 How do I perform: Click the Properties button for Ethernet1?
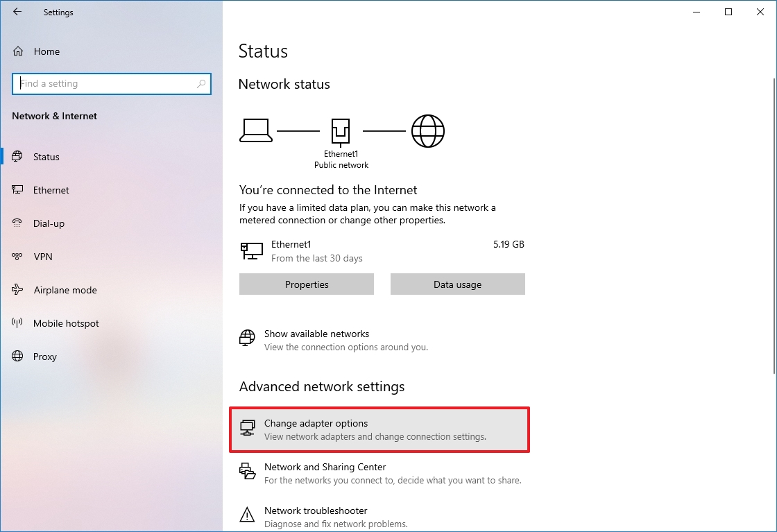pyautogui.click(x=306, y=284)
